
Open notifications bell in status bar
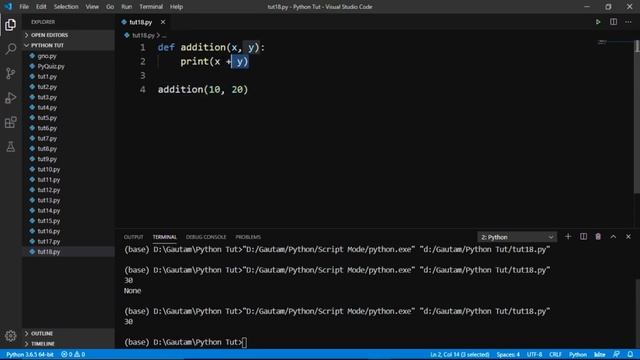(630, 354)
